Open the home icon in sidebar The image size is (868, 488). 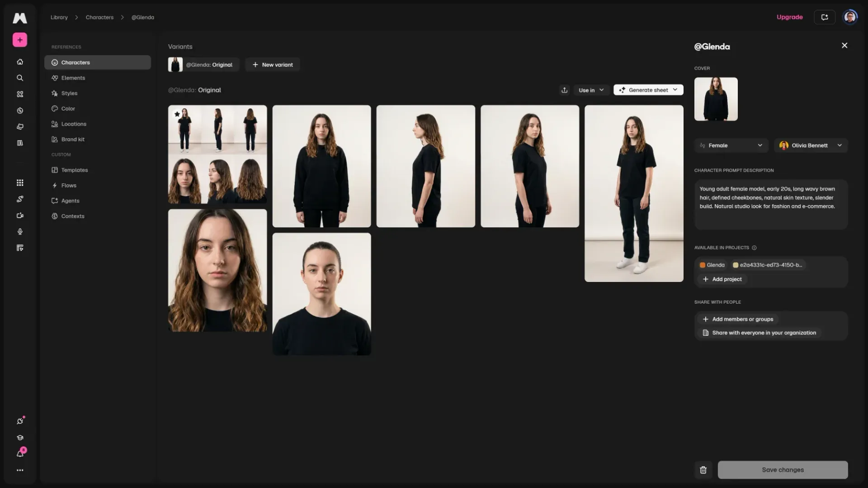point(20,62)
